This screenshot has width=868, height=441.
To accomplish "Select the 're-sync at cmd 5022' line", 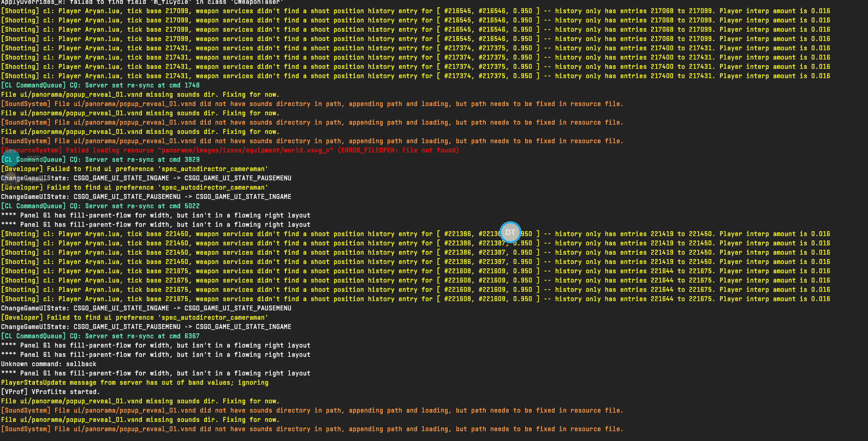I will (100, 206).
